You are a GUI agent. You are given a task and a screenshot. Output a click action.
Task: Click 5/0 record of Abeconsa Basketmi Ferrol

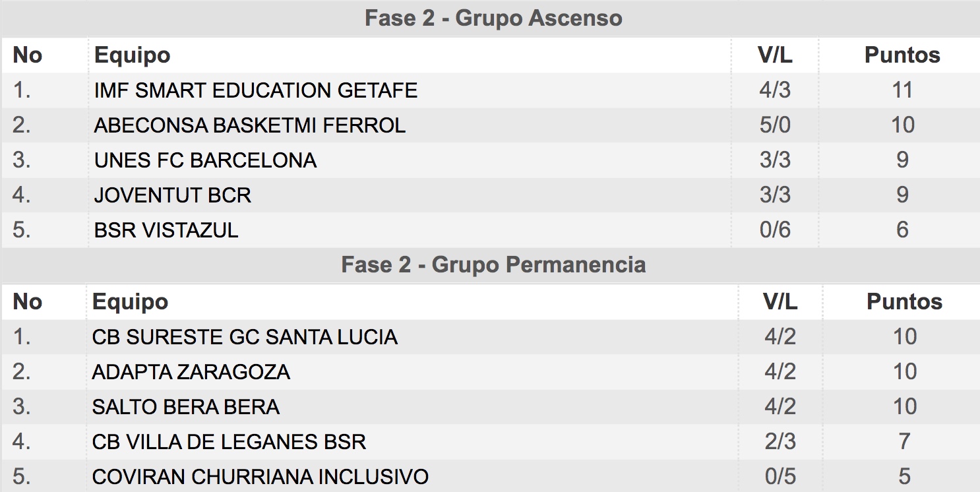(x=775, y=125)
